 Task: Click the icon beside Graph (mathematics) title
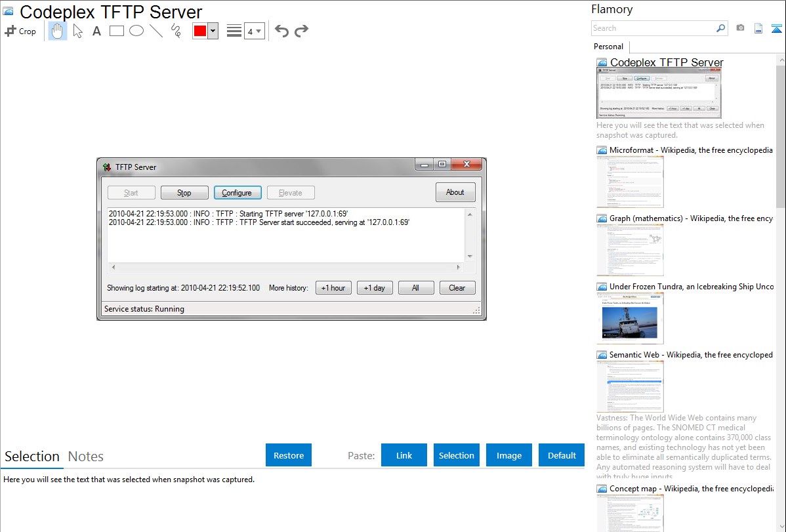(602, 218)
